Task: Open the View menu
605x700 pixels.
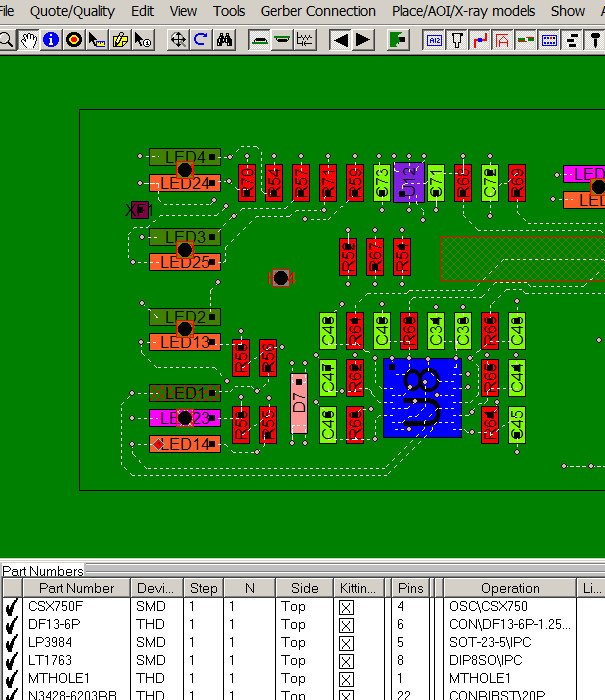Action: pos(183,11)
